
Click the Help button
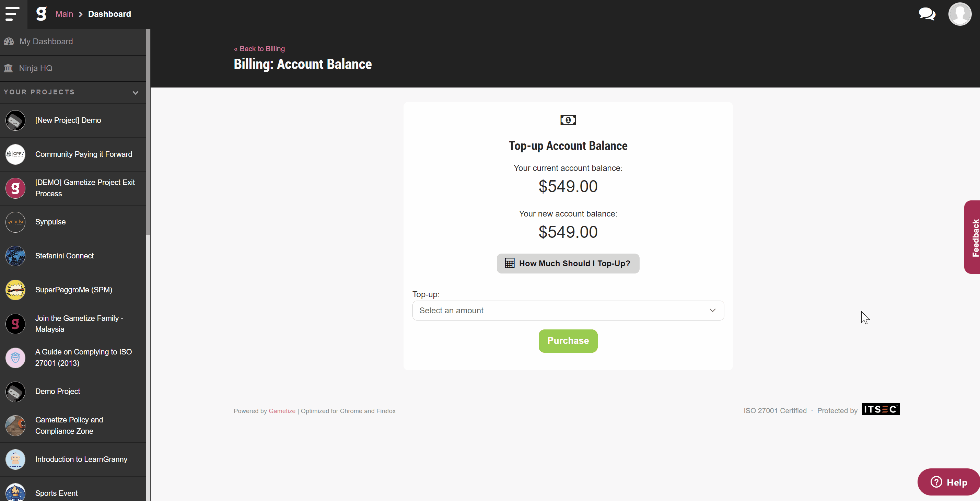click(x=948, y=482)
